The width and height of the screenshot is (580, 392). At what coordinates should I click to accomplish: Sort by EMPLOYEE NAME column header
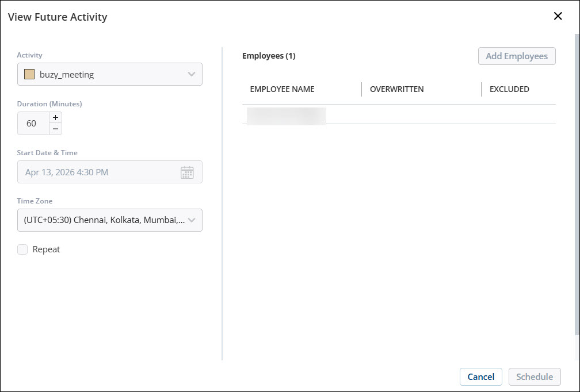tap(282, 89)
